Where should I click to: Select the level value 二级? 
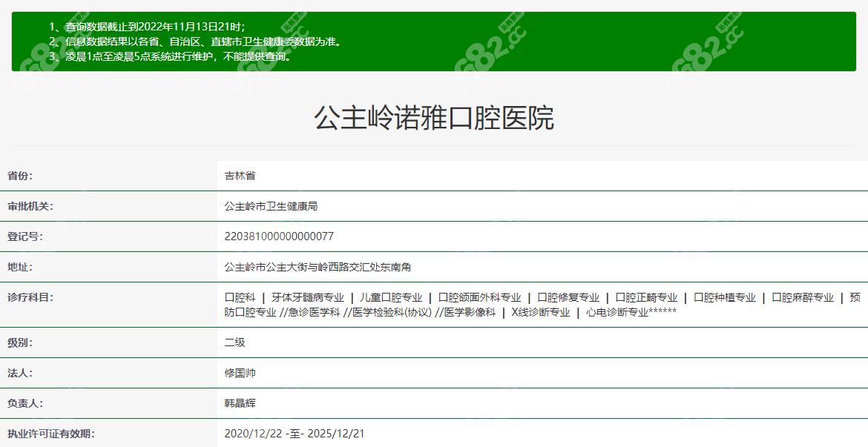[234, 343]
